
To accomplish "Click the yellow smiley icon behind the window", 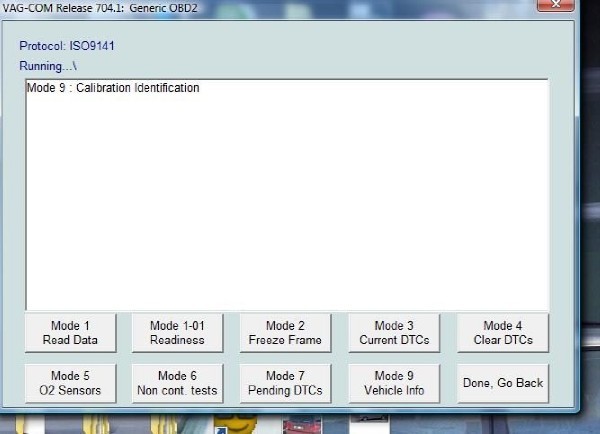I will pyautogui.click(x=235, y=424).
